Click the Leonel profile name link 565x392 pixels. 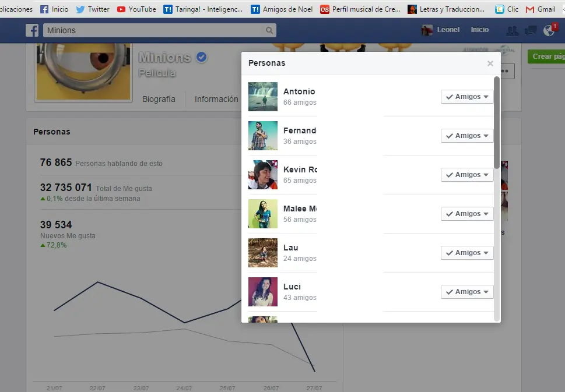pos(448,30)
